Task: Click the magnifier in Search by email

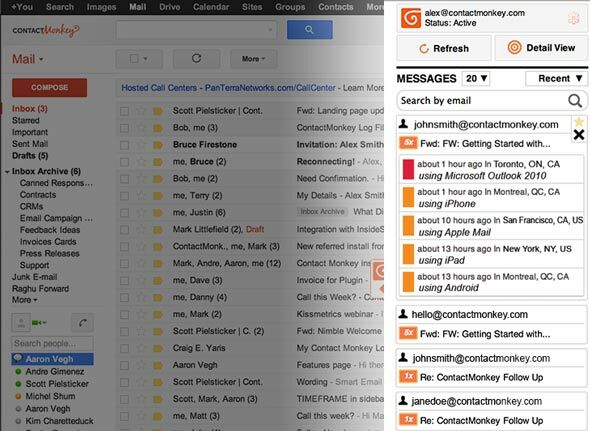Action: point(575,101)
